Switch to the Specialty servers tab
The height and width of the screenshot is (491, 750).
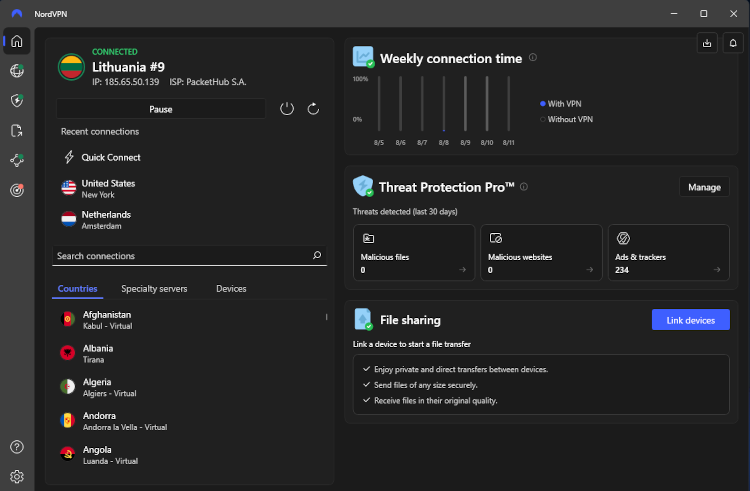coord(154,289)
